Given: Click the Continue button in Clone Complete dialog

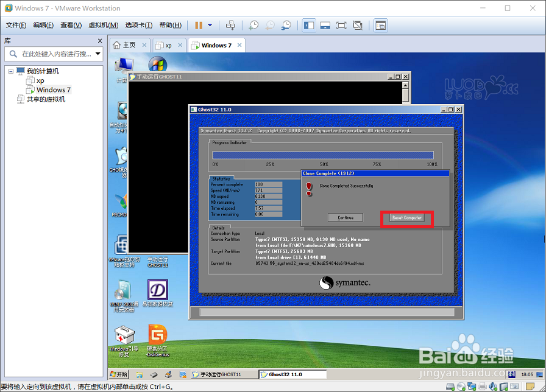Looking at the screenshot, I should click(x=346, y=218).
